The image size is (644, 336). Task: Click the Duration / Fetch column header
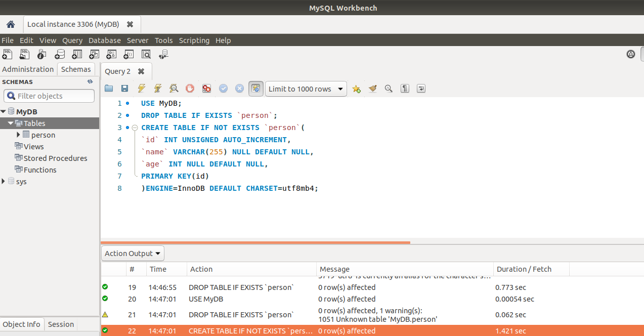coord(531,269)
